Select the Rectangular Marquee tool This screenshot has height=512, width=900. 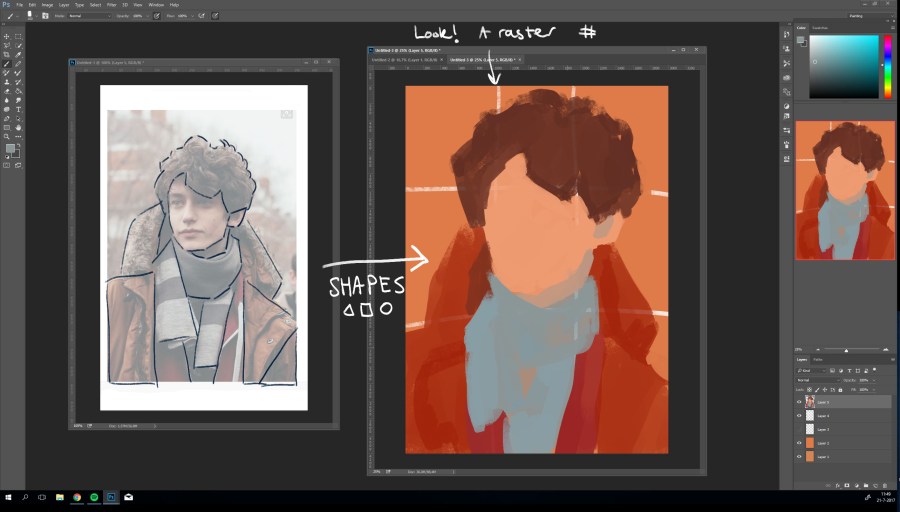pos(18,36)
